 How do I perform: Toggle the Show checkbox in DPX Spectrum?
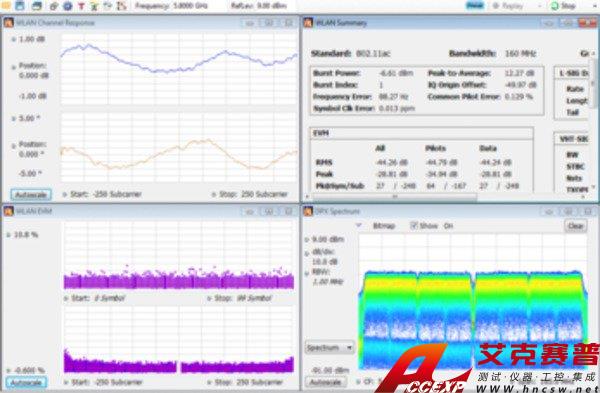413,226
